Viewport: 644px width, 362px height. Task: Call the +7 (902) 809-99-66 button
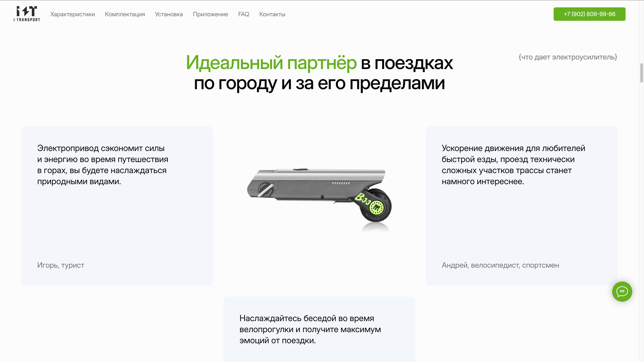pos(589,14)
